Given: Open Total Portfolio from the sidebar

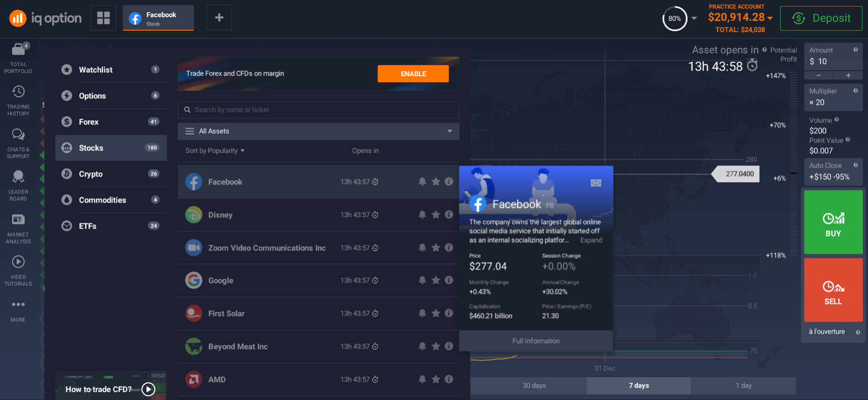Looking at the screenshot, I should (x=18, y=58).
